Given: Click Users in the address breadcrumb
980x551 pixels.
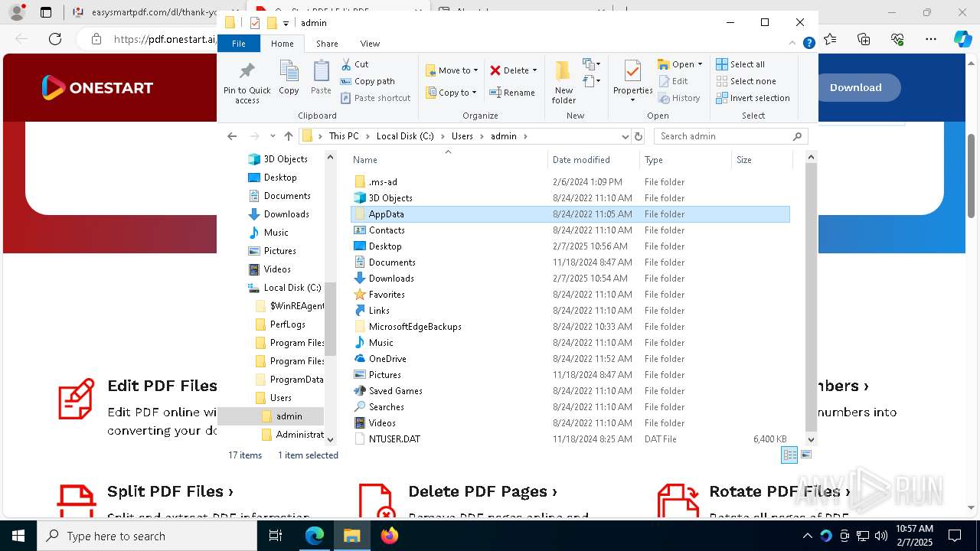Looking at the screenshot, I should (x=462, y=136).
